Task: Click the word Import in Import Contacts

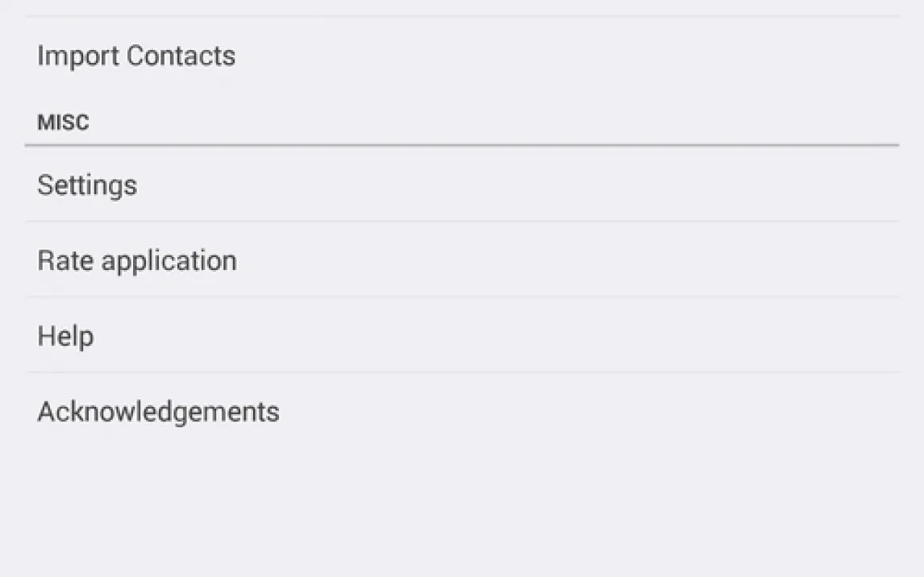Action: point(77,56)
